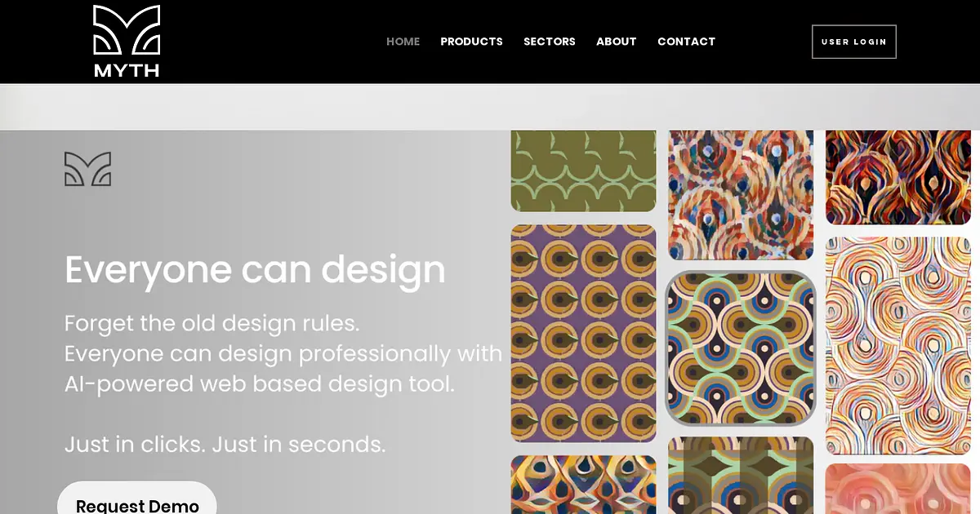Select the pastel swirling lines pattern thumbnail
Image resolution: width=980 pixels, height=514 pixels.
pos(898,346)
